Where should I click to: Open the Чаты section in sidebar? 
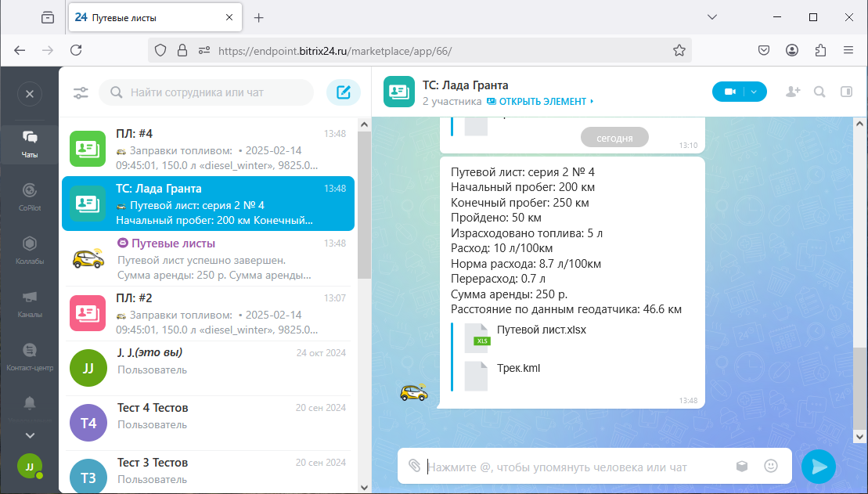click(x=29, y=144)
